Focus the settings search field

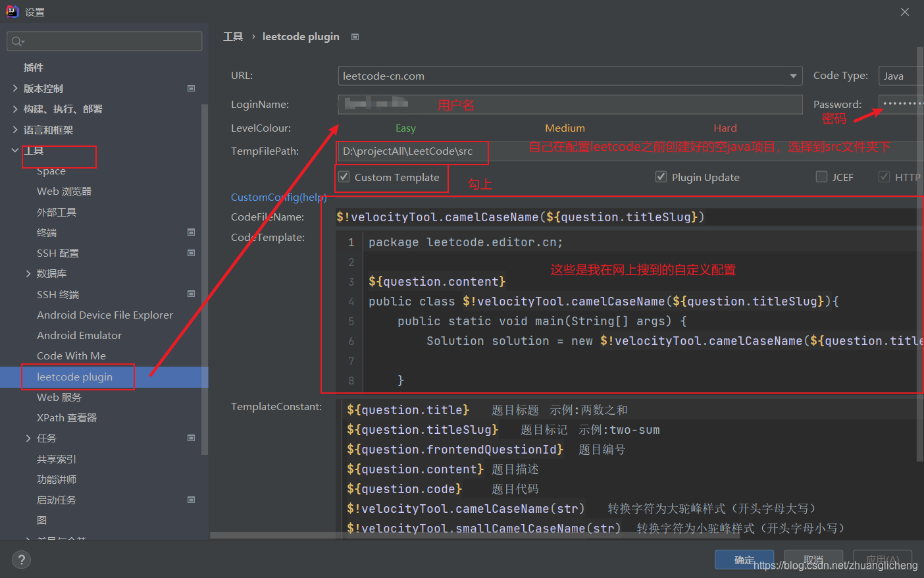pyautogui.click(x=105, y=41)
